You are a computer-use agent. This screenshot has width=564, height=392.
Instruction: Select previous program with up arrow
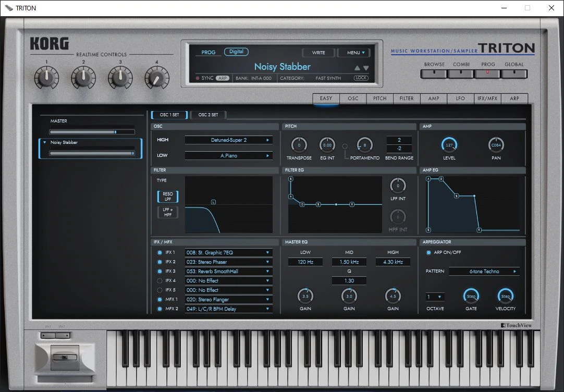click(357, 68)
